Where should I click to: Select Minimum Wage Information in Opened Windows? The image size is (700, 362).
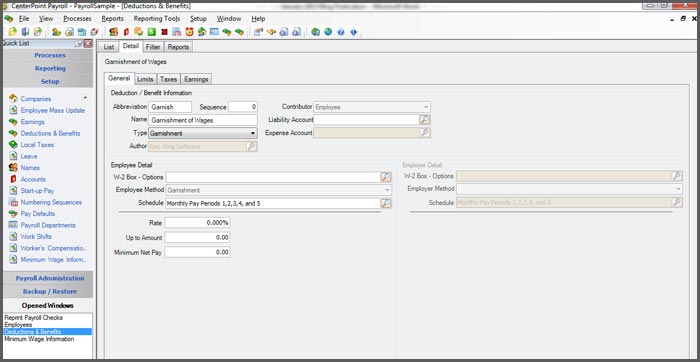coord(39,339)
